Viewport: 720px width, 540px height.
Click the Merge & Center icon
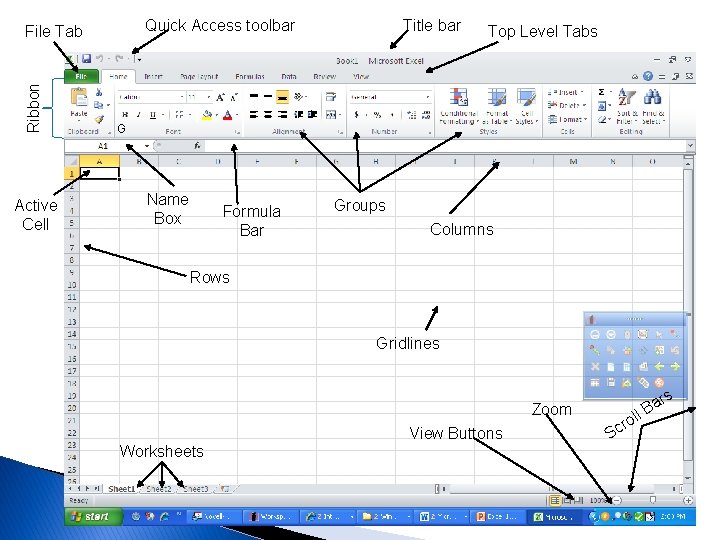click(331, 115)
